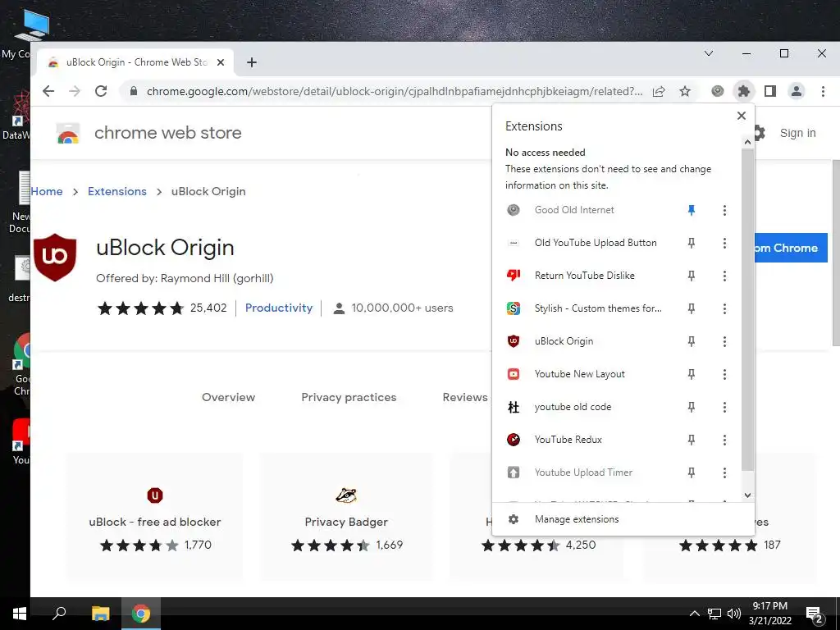Image resolution: width=840 pixels, height=630 pixels.
Task: Open a new browser tab
Action: 251,62
